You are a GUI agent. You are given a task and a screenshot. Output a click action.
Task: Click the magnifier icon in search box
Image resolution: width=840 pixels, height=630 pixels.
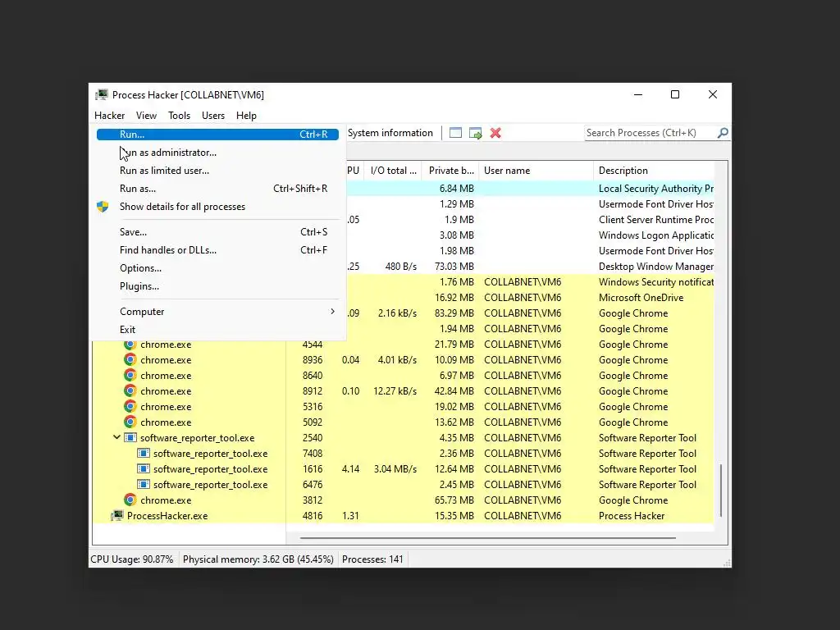tap(723, 132)
